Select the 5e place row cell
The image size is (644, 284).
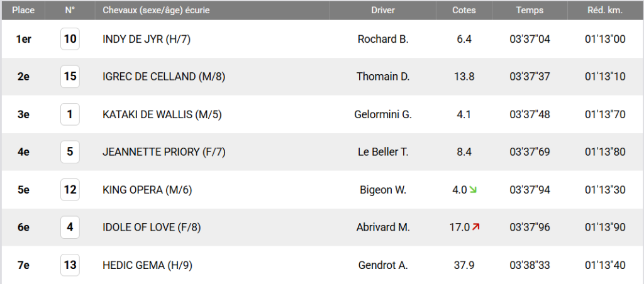tap(23, 190)
